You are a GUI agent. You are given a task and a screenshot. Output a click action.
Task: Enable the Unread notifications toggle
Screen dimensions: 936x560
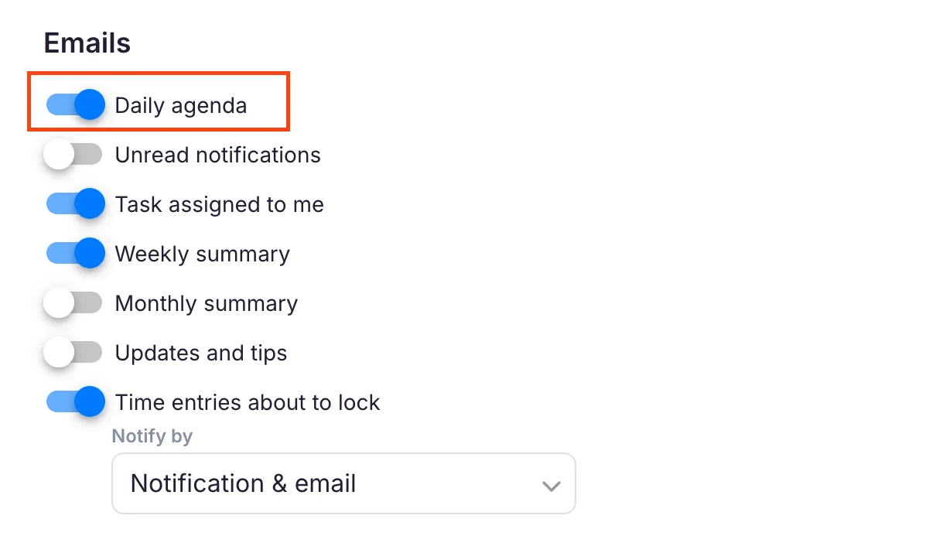coord(73,155)
